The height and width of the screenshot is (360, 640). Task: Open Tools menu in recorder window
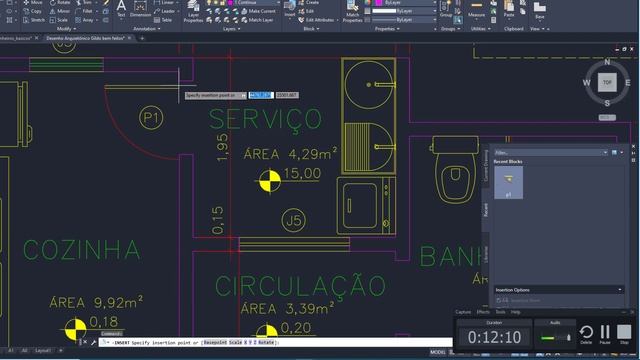[500, 312]
